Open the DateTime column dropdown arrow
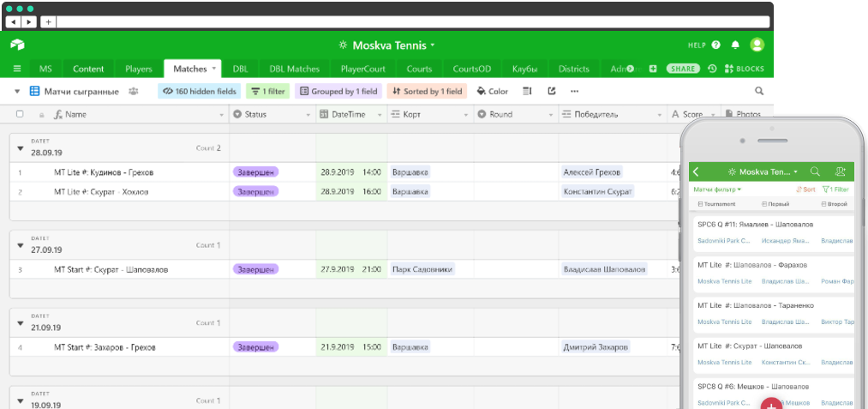The height and width of the screenshot is (409, 868). coord(380,115)
